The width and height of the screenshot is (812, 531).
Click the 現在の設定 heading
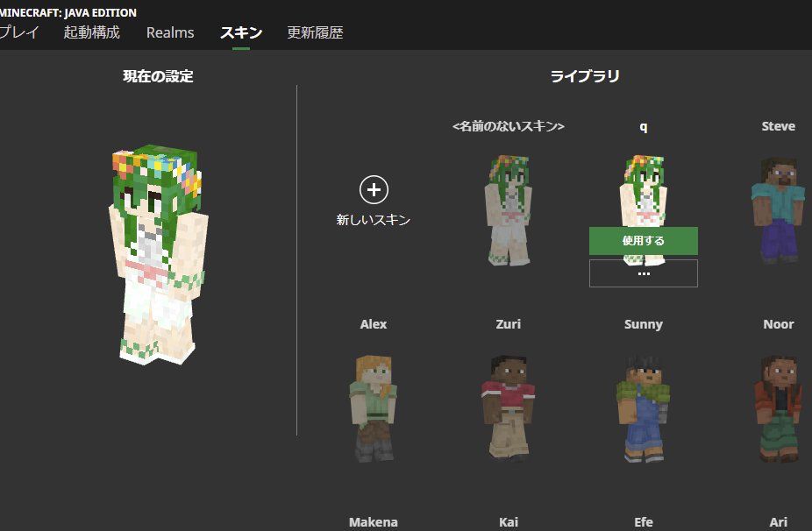(158, 76)
